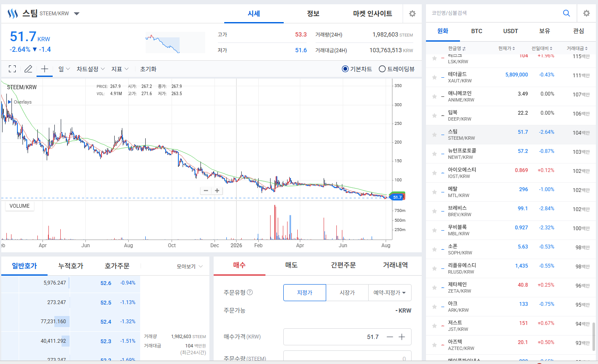This screenshot has height=364, width=598.
Task: Open the 거래내역 tab
Action: point(395,265)
